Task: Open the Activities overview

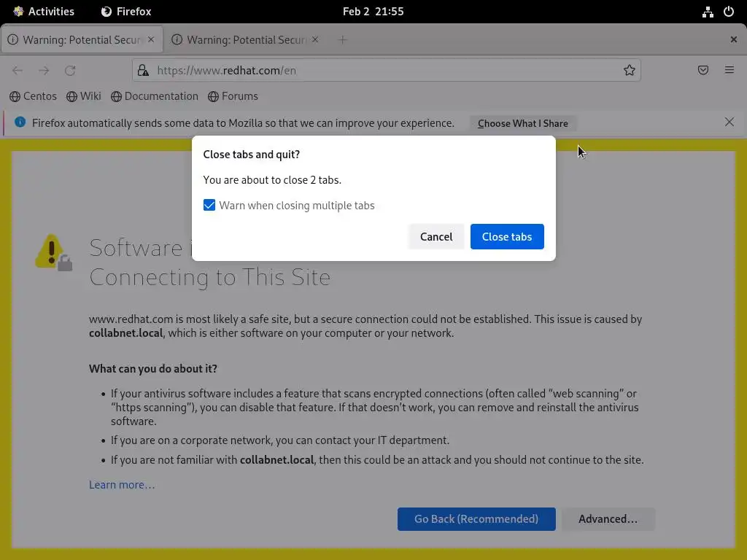Action: (x=44, y=12)
